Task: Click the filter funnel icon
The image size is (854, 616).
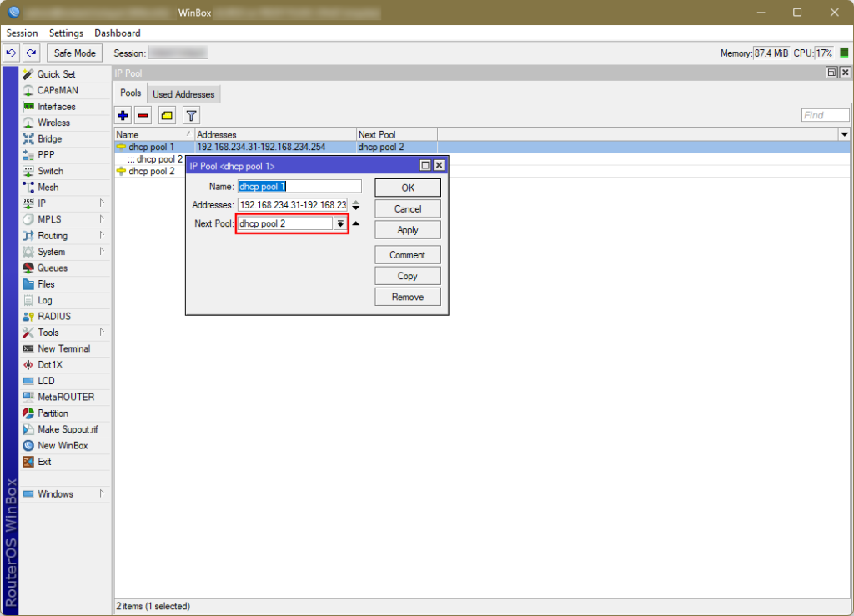Action: 188,115
